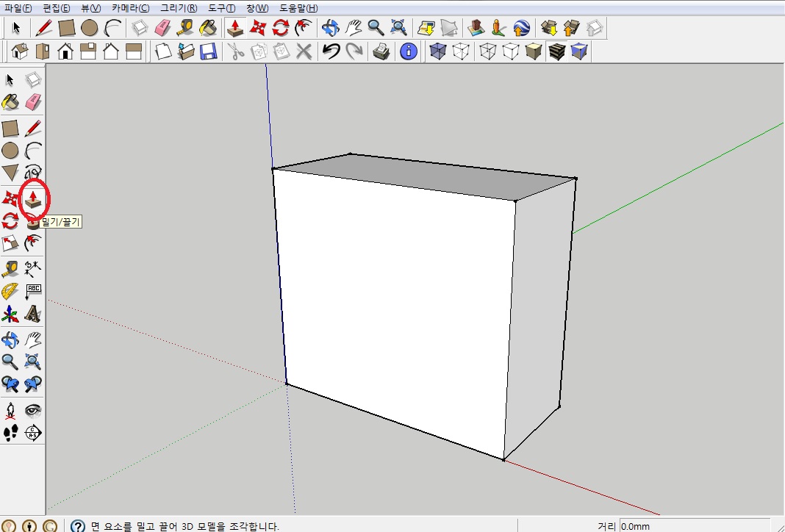Image resolution: width=785 pixels, height=532 pixels.
Task: Open the 창(W) menu
Action: 257,8
